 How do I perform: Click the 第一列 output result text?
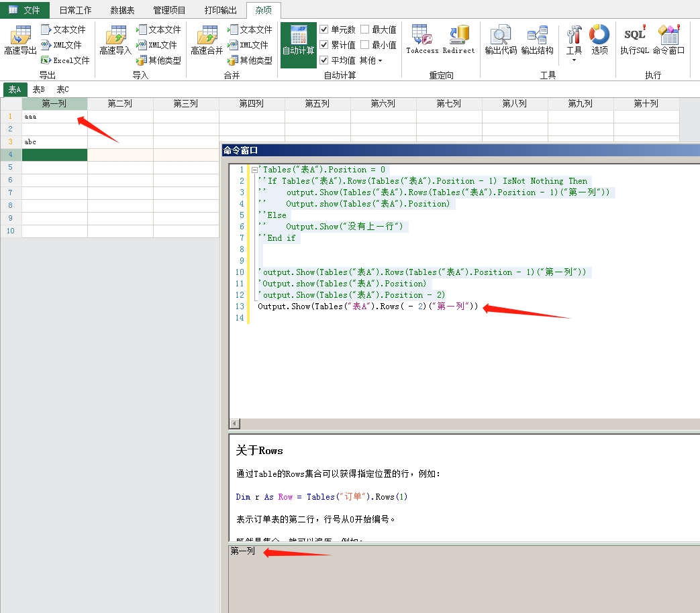tap(243, 551)
